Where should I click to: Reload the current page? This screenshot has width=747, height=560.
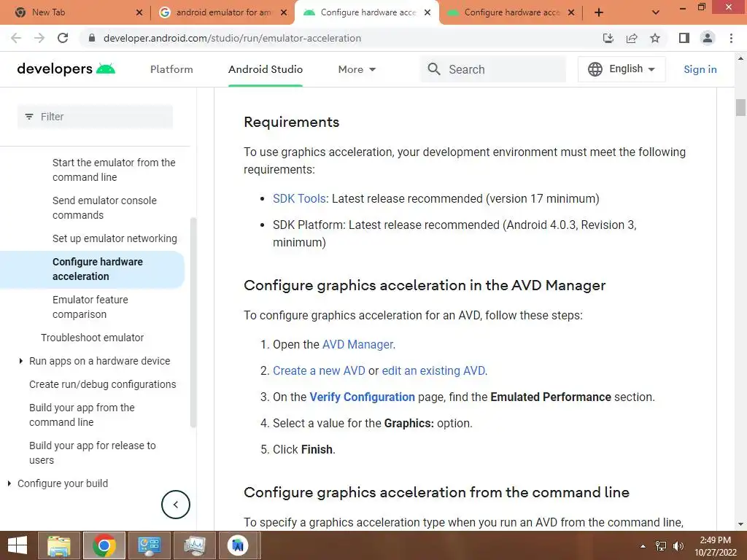63,38
